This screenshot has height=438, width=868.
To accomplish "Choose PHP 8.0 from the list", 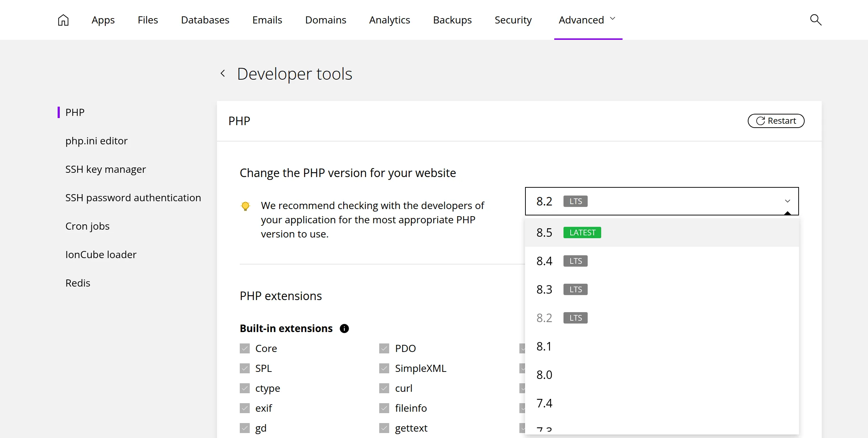I will pos(662,375).
